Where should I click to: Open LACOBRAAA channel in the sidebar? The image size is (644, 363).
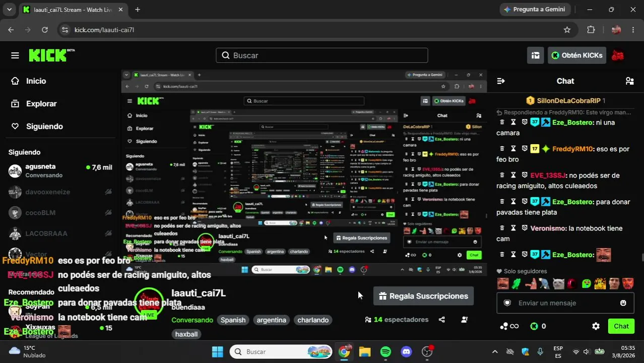[60, 233]
